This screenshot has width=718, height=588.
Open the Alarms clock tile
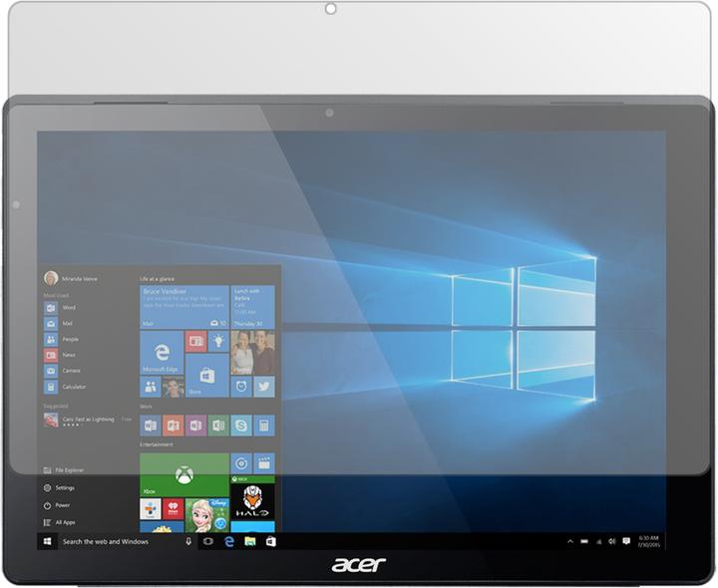point(241,387)
